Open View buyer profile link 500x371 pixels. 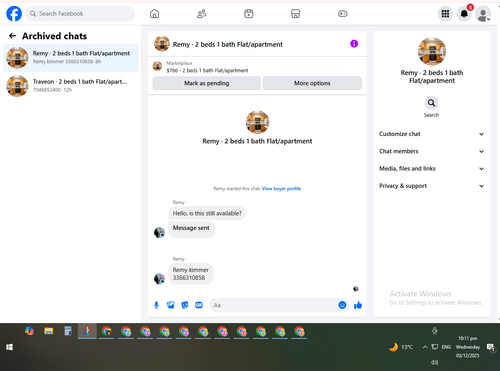(x=281, y=188)
